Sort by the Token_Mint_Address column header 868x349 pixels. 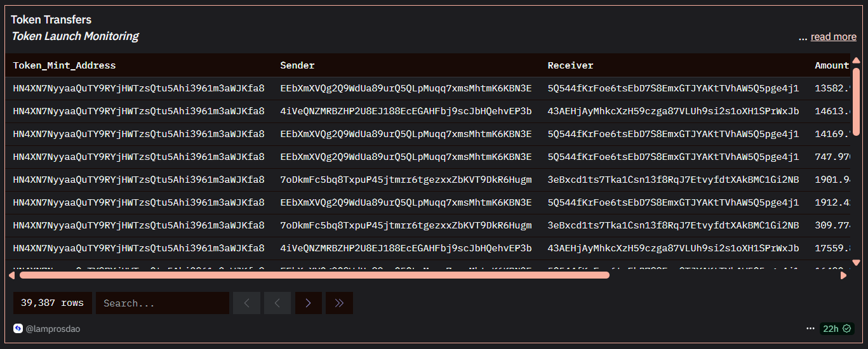pos(64,65)
